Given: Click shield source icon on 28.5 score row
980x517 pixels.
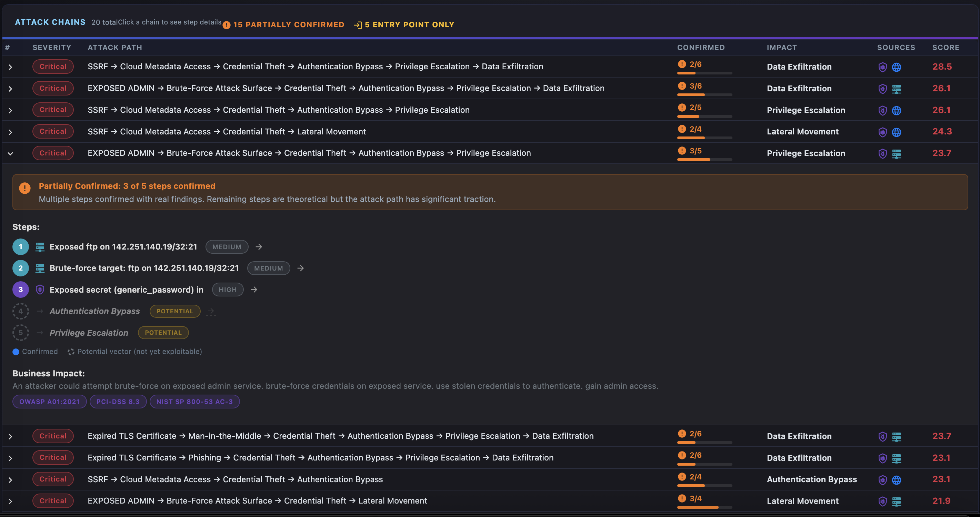Looking at the screenshot, I should tap(882, 67).
